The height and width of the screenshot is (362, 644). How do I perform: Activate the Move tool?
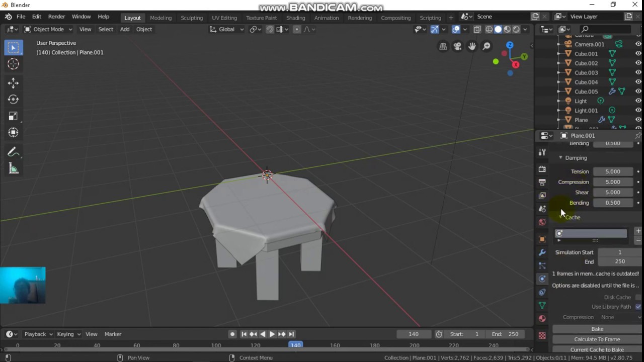[x=13, y=83]
